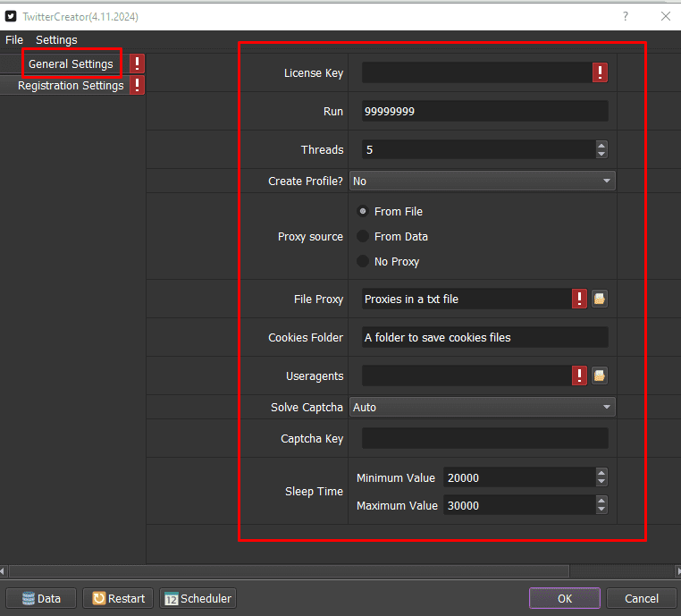
Task: Click the Cancel button
Action: (642, 599)
